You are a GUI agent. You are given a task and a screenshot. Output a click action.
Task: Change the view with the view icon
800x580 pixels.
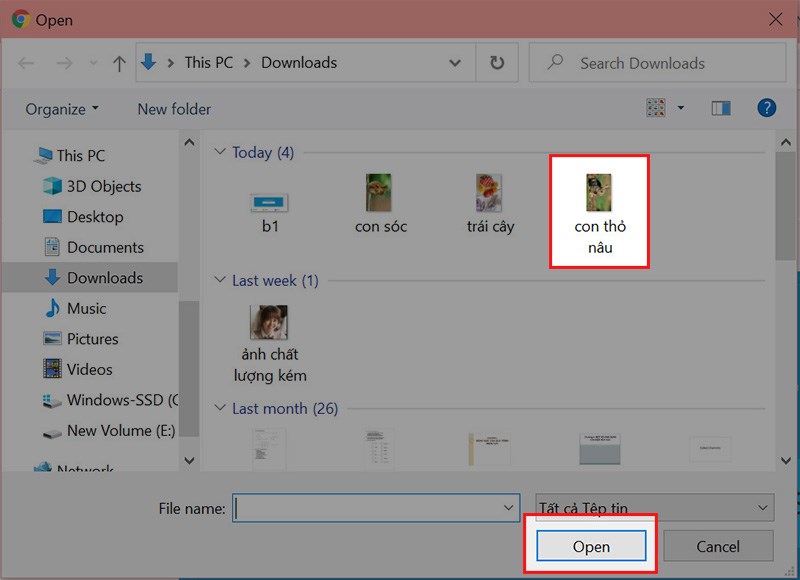pyautogui.click(x=656, y=108)
